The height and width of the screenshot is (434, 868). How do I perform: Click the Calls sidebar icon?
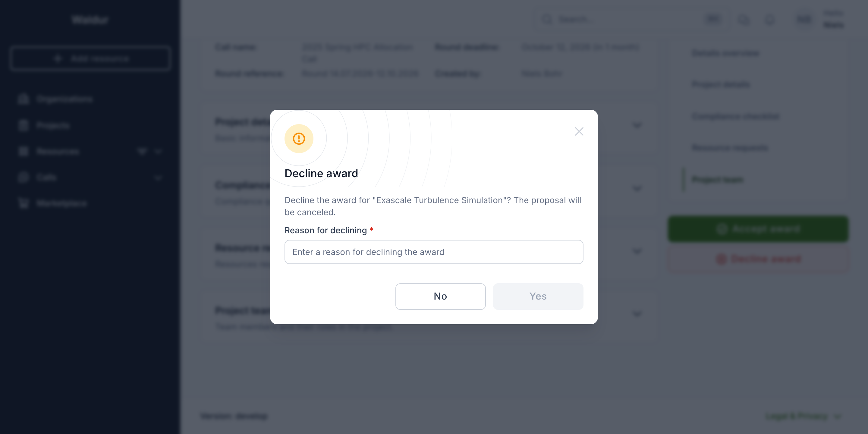point(23,177)
